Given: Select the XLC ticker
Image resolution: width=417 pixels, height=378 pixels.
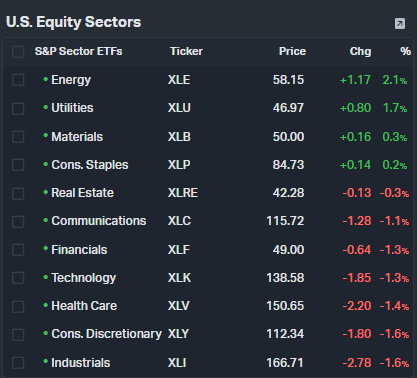Looking at the screenshot, I should (x=179, y=221).
